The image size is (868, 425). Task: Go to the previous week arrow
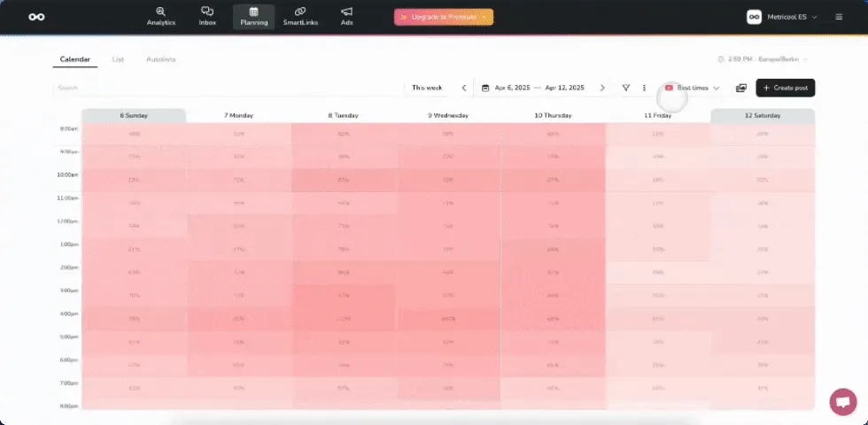pyautogui.click(x=464, y=88)
